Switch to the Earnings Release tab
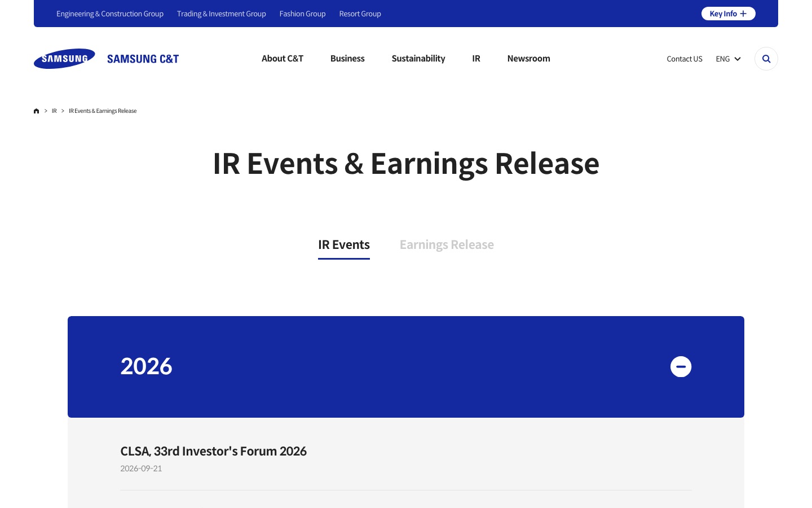Viewport: 812px width, 508px height. point(447,245)
